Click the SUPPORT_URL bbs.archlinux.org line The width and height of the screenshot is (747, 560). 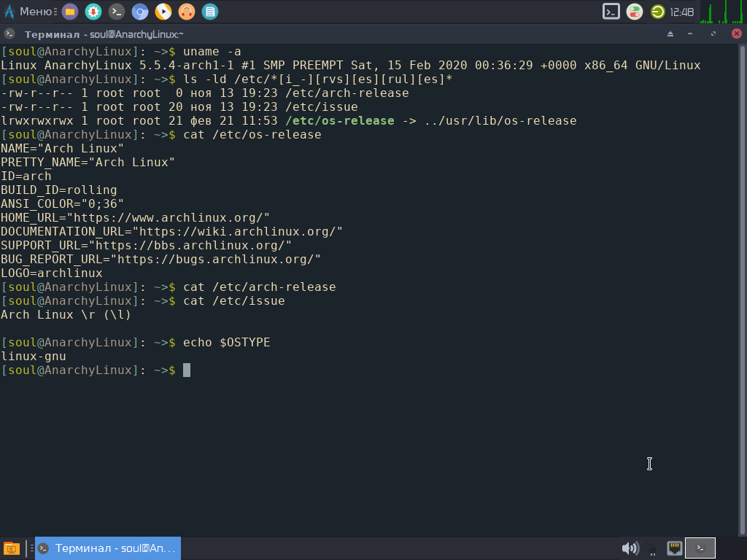[146, 245]
